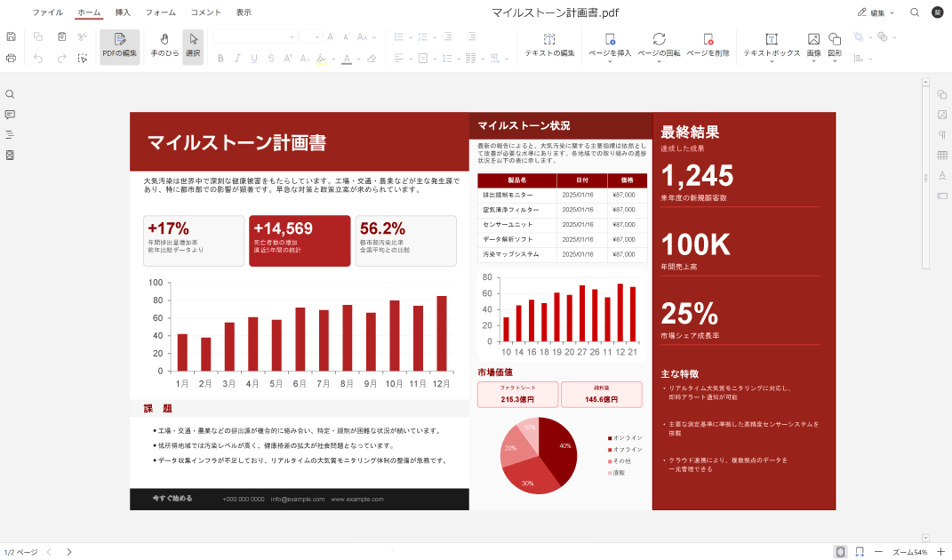Viewport: 952px width, 560px height.
Task: Increase indent of paragraph
Action: (471, 37)
